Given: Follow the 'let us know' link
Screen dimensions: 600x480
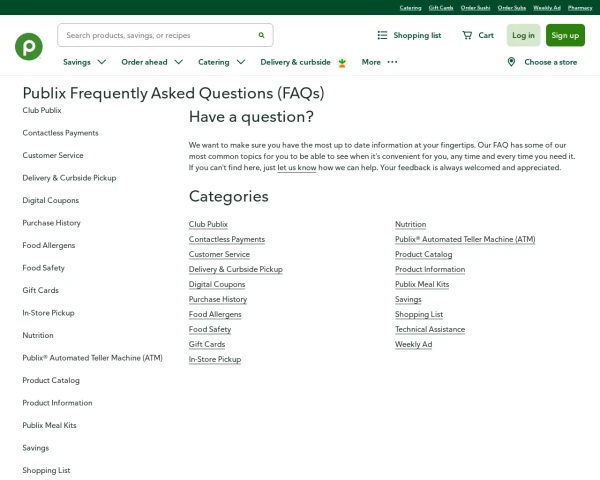Looking at the screenshot, I should pyautogui.click(x=296, y=167).
